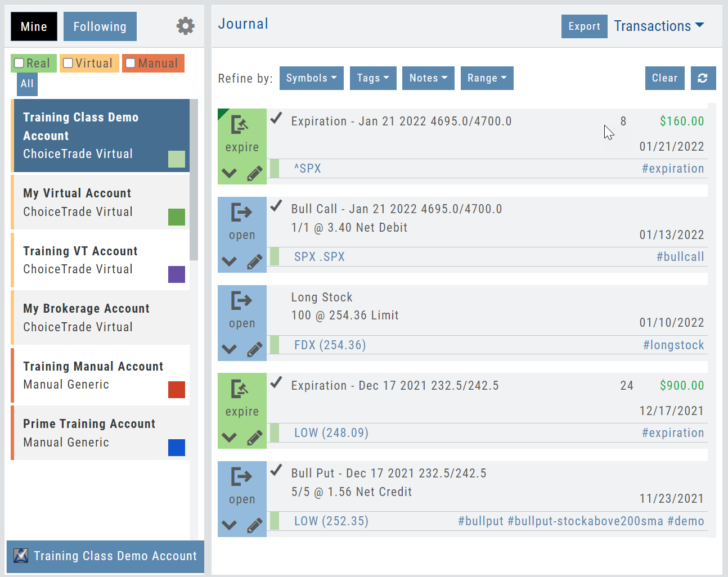Toggle the Virtual accounts checkbox
Screen dimensions: 728x577
click(x=68, y=63)
